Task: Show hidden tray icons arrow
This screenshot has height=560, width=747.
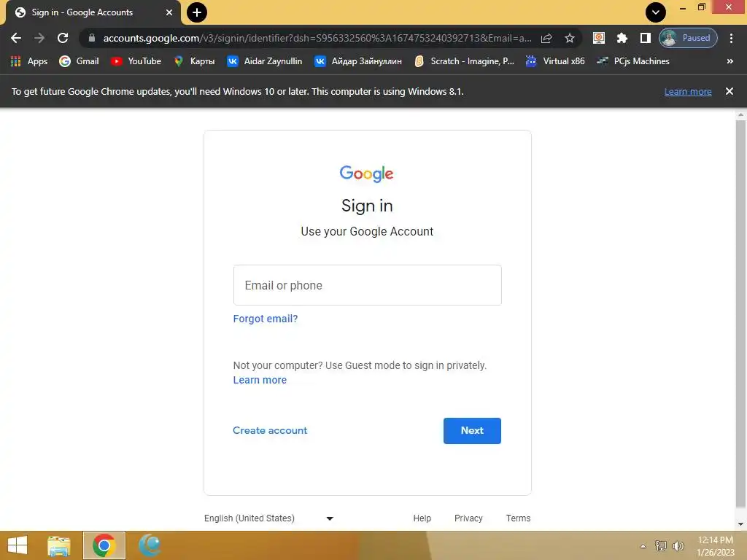Action: 643,546
